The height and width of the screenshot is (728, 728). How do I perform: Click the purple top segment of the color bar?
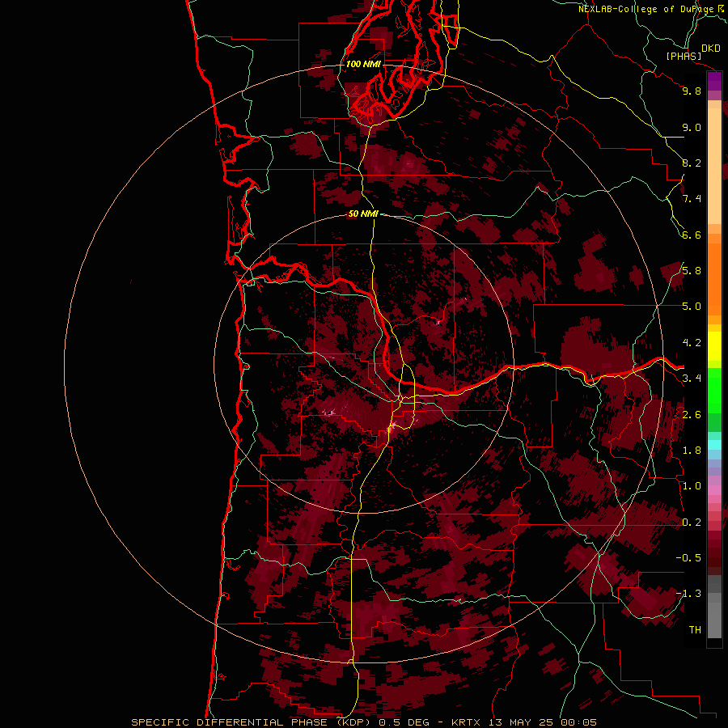(714, 81)
